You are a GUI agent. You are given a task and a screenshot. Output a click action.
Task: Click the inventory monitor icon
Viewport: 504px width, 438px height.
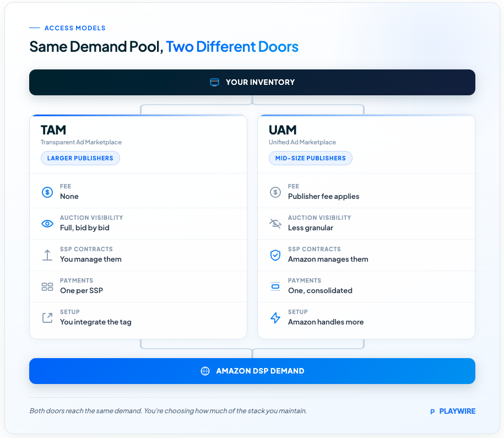[214, 82]
